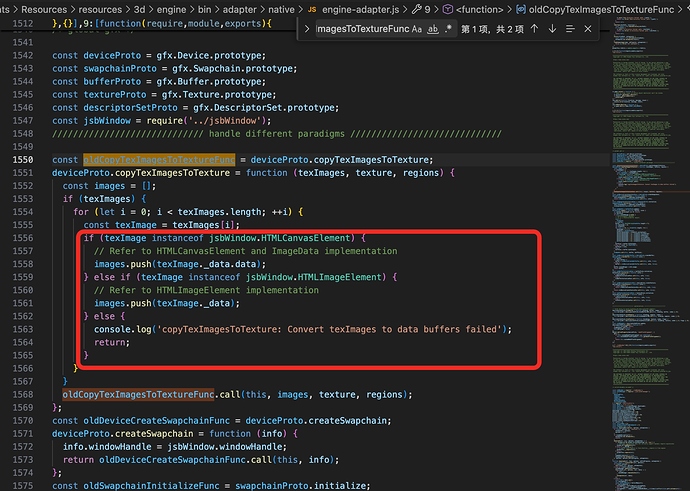Open the engine breadcrumb segment
Screen dimensions: 690x491
[x=171, y=9]
